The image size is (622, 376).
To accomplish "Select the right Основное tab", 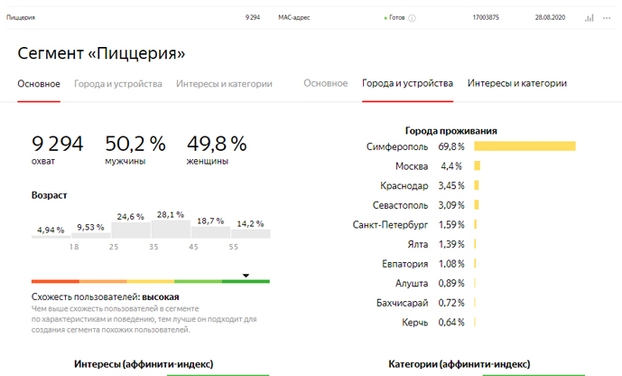I will [326, 83].
